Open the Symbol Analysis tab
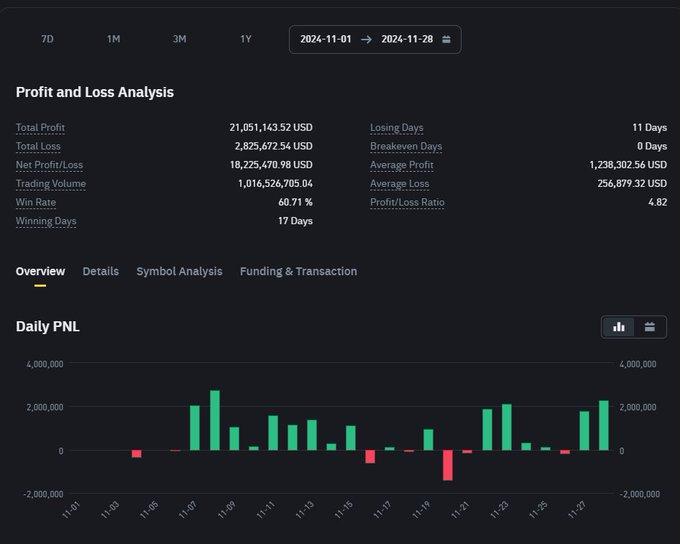Viewport: 680px width, 544px height. coord(179,271)
